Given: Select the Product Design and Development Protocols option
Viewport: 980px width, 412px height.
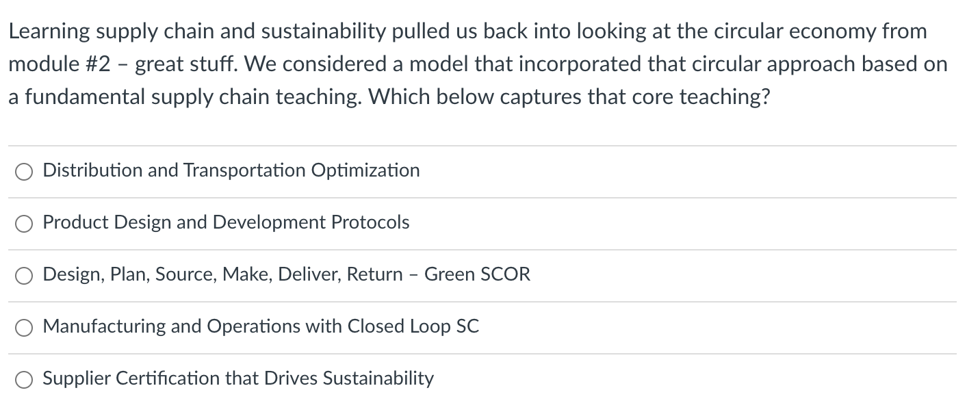Looking at the screenshot, I should coord(24,223).
